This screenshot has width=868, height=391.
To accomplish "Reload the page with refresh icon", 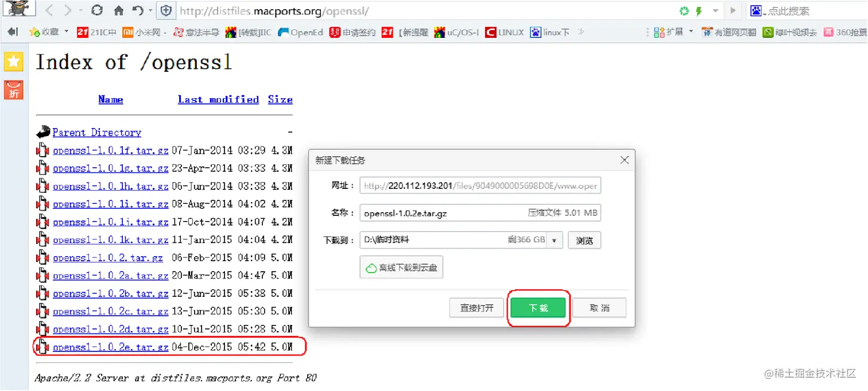I will [97, 10].
